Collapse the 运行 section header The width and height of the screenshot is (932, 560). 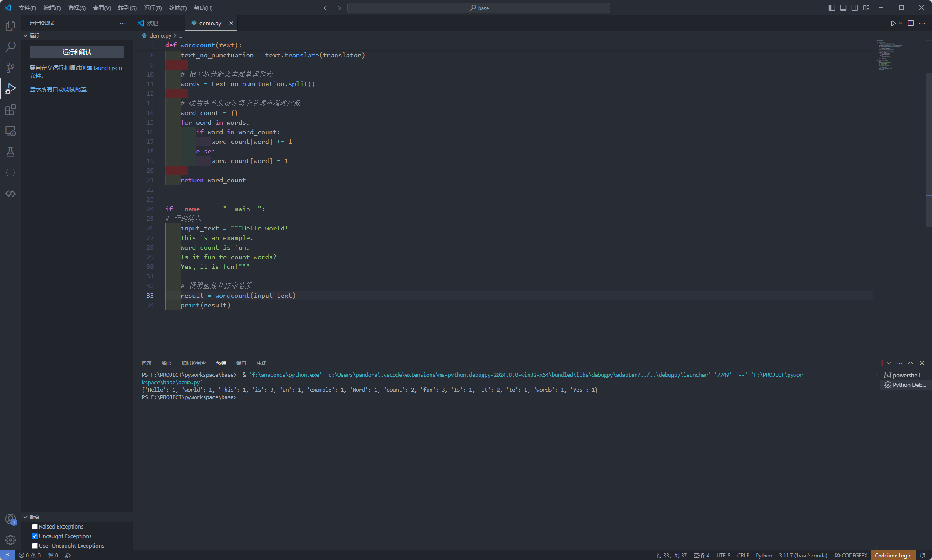point(34,35)
